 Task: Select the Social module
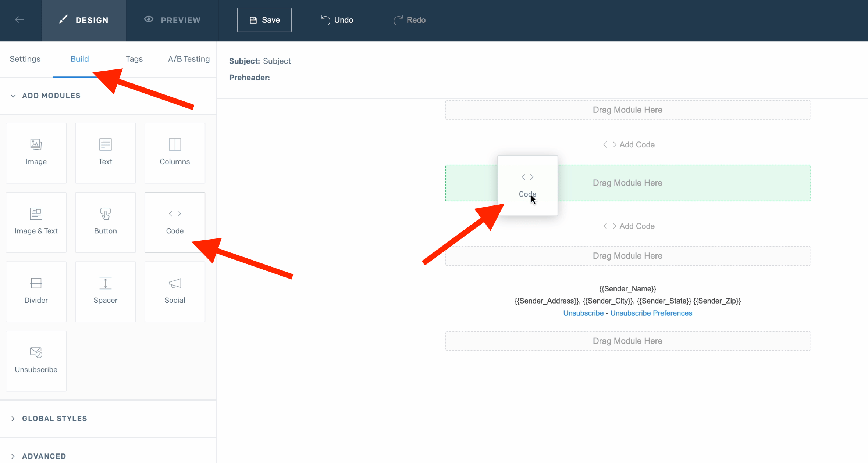click(x=175, y=292)
